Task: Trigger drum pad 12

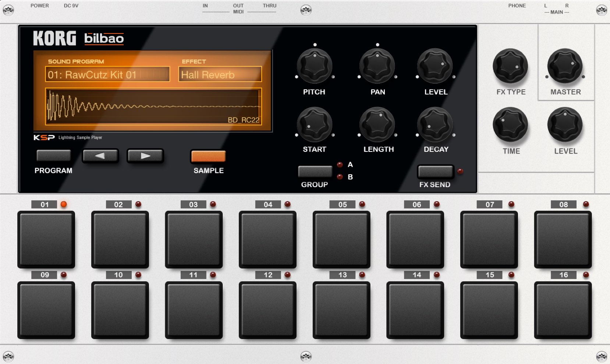Action: 267,310
